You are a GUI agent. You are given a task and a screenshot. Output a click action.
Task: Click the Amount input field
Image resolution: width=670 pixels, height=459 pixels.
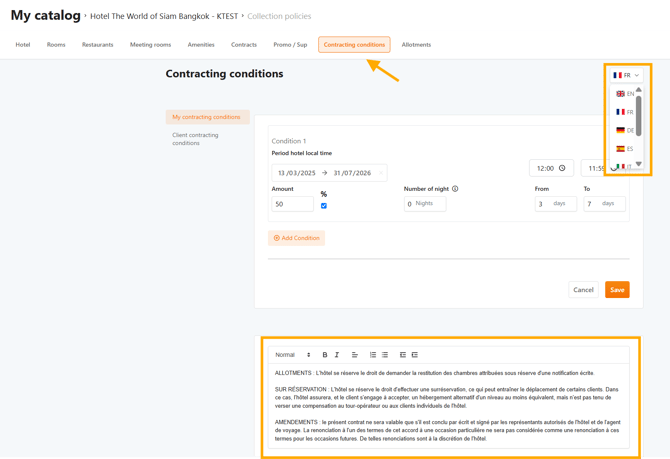coord(292,204)
